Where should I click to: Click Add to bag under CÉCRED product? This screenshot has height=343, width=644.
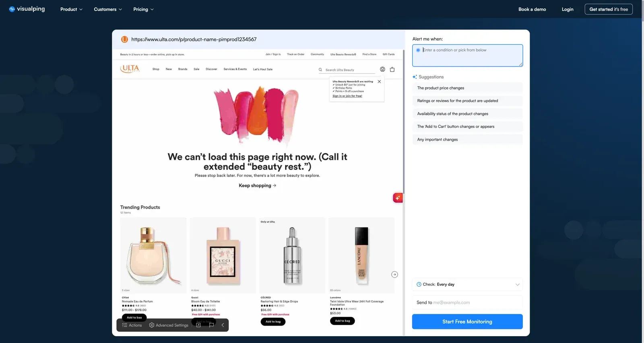(273, 322)
